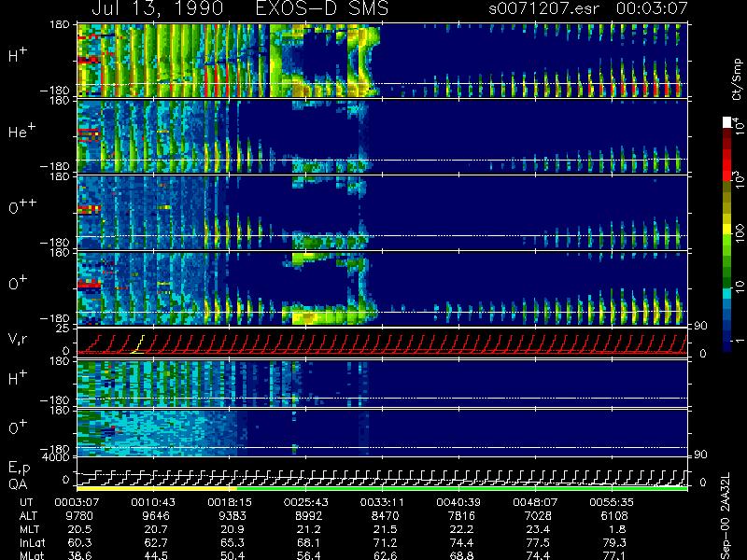Click the "InLat" axis row label
Viewport: 747px width, 560px height.
[x=33, y=542]
